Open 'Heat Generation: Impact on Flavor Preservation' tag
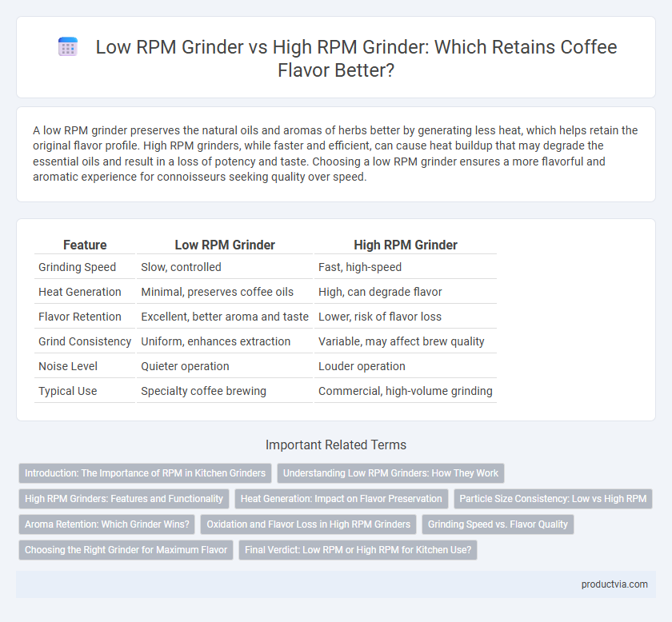This screenshot has height=622, width=672. click(x=342, y=499)
